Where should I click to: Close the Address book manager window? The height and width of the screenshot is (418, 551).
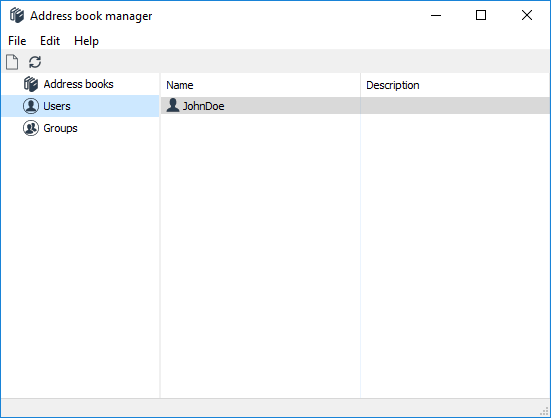click(x=527, y=15)
